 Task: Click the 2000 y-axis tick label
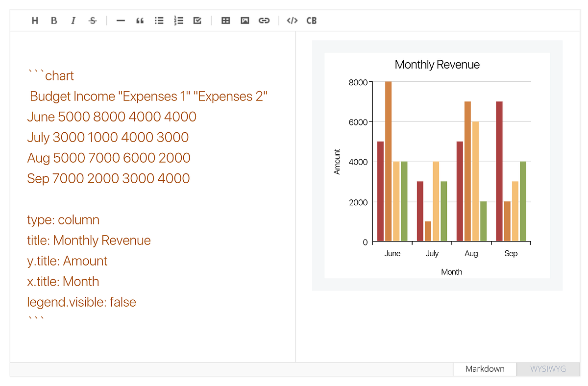[358, 202]
